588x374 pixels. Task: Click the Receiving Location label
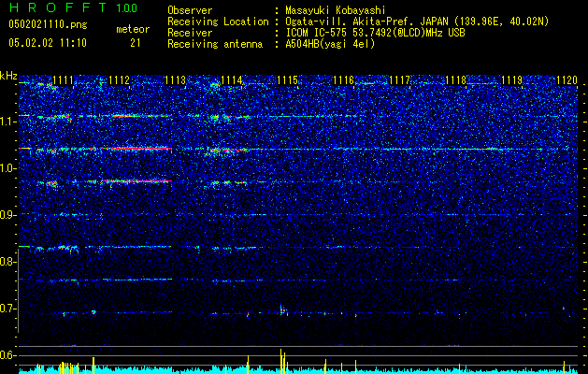click(x=218, y=22)
